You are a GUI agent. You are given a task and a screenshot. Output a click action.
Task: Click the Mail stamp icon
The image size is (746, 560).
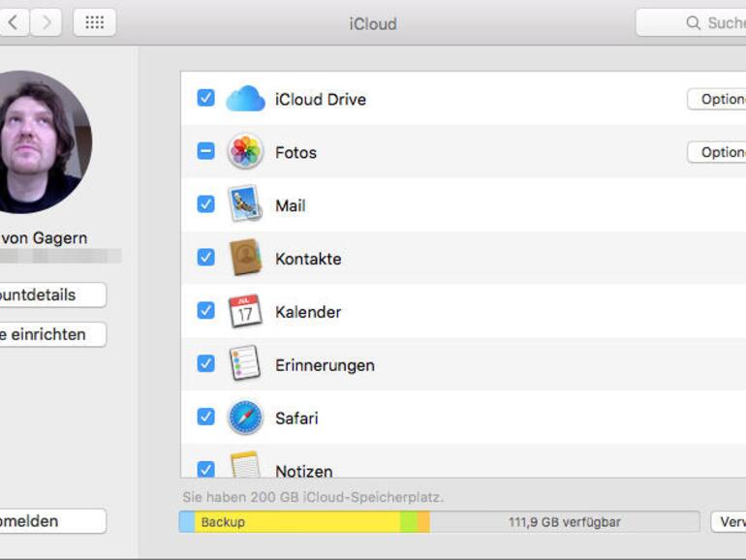click(x=245, y=204)
